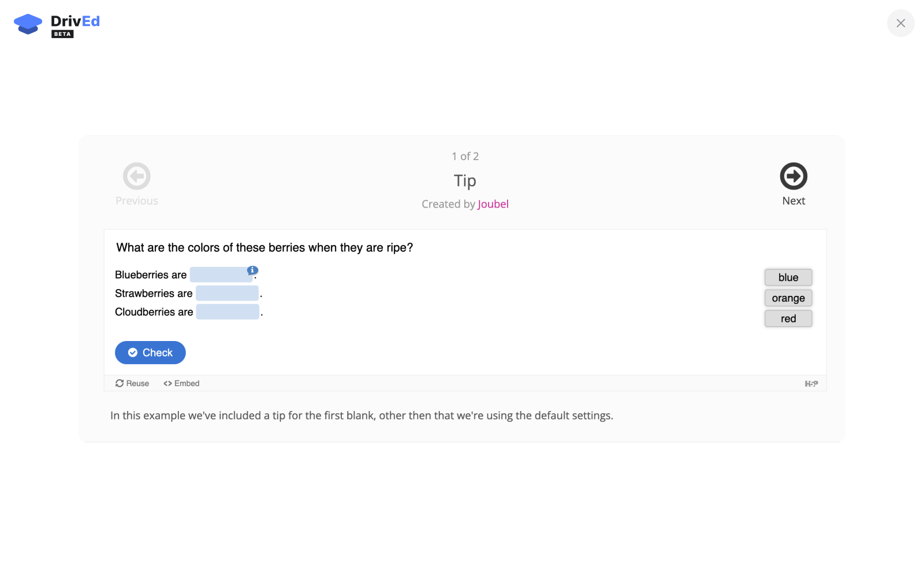The width and height of the screenshot is (924, 578).
Task: Click the "1 of 2" slide counter
Action: point(465,156)
